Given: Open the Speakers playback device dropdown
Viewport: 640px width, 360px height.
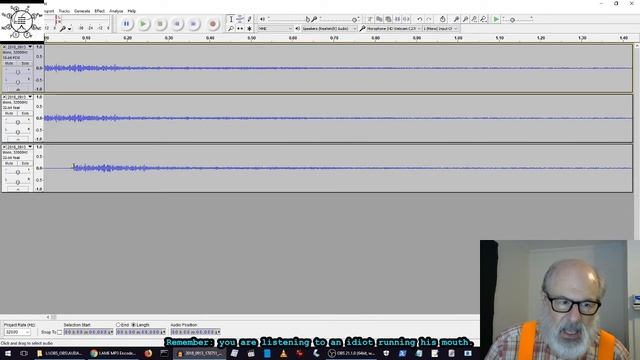Looking at the screenshot, I should coord(329,29).
